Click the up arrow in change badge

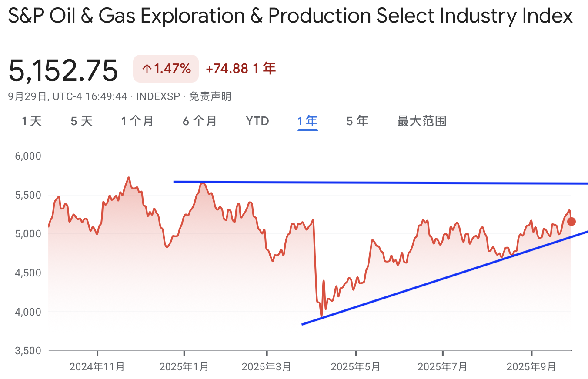[147, 69]
